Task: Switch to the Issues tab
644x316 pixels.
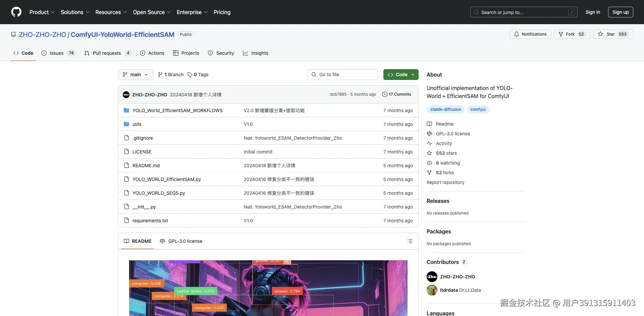Action: [x=58, y=53]
